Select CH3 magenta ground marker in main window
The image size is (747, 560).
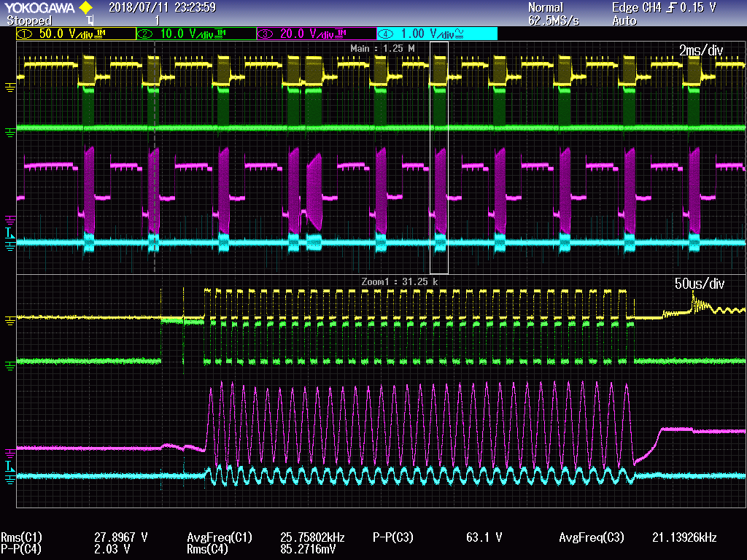pos(9,218)
